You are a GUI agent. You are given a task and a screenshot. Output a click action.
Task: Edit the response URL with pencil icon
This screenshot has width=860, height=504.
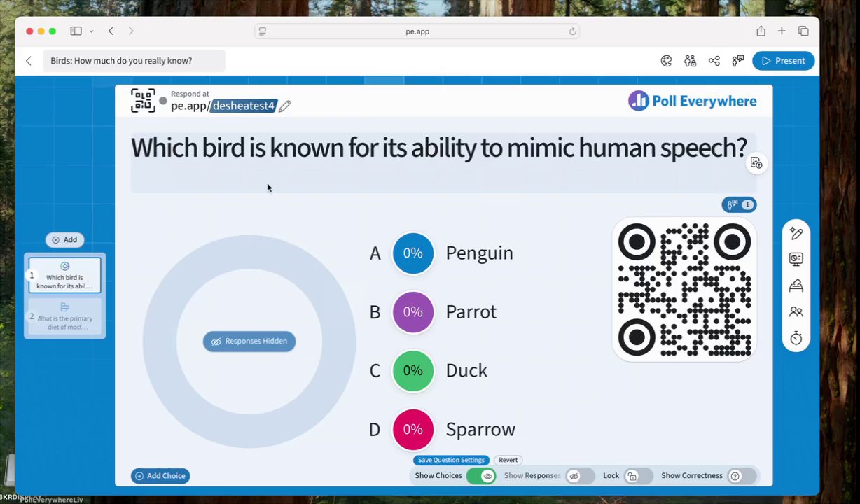point(285,106)
